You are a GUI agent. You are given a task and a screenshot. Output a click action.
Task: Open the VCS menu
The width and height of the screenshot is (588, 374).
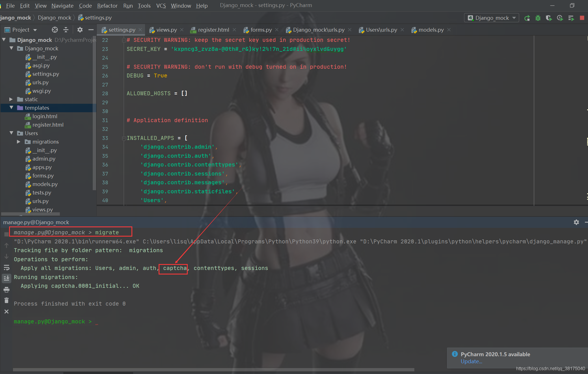(x=161, y=6)
